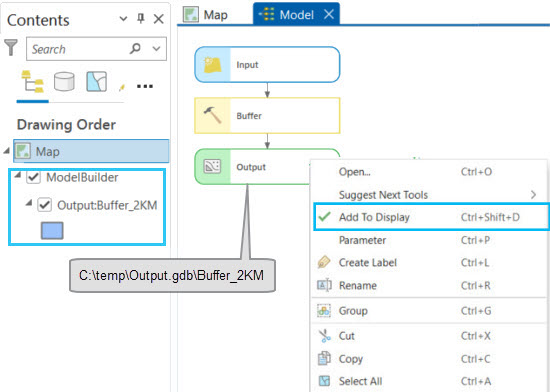Select the Input variable in the model
Screen dimensions: 550x392
[267, 65]
